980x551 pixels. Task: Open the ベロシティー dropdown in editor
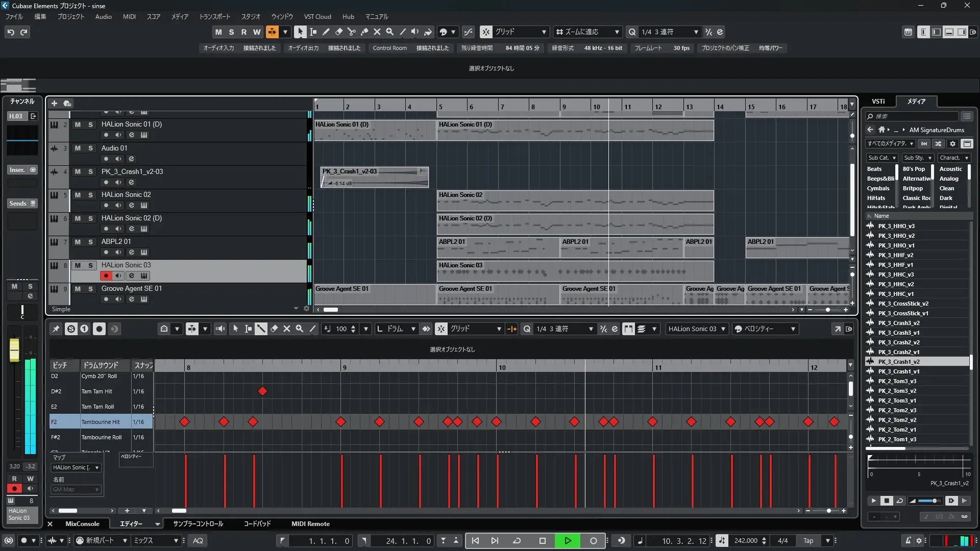point(765,329)
